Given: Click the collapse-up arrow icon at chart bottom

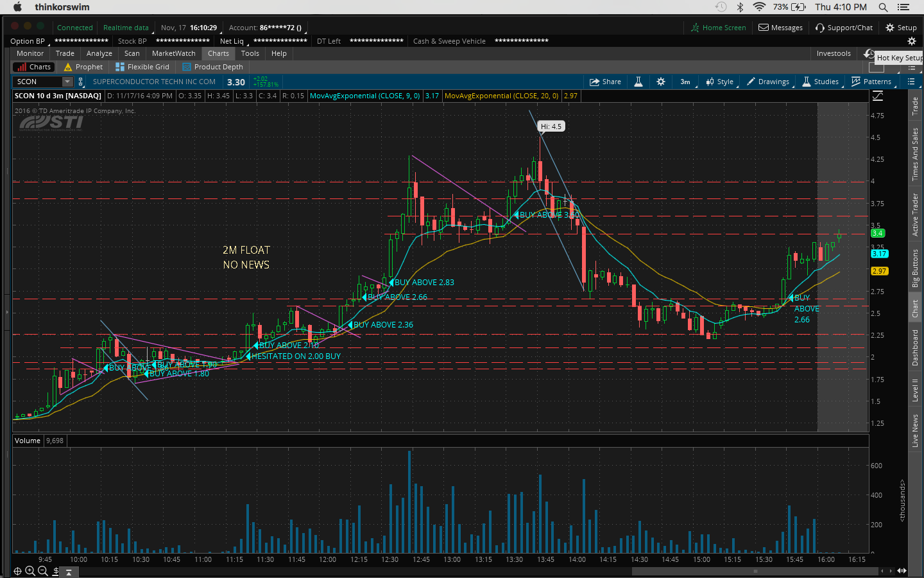Looking at the screenshot, I should (69, 572).
